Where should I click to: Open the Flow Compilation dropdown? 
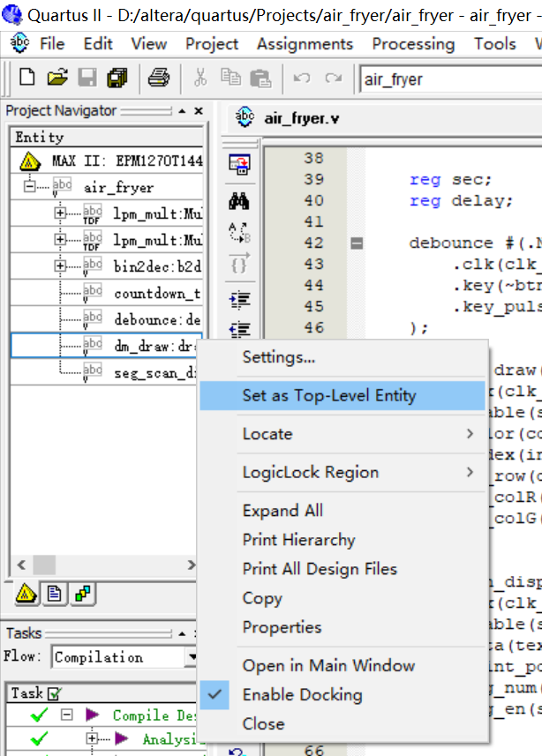[x=192, y=656]
